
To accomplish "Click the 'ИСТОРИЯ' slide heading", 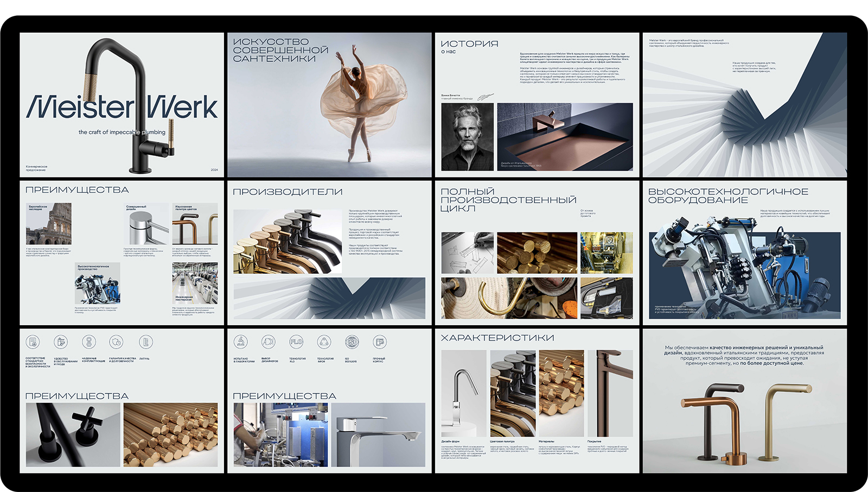I will (x=469, y=44).
